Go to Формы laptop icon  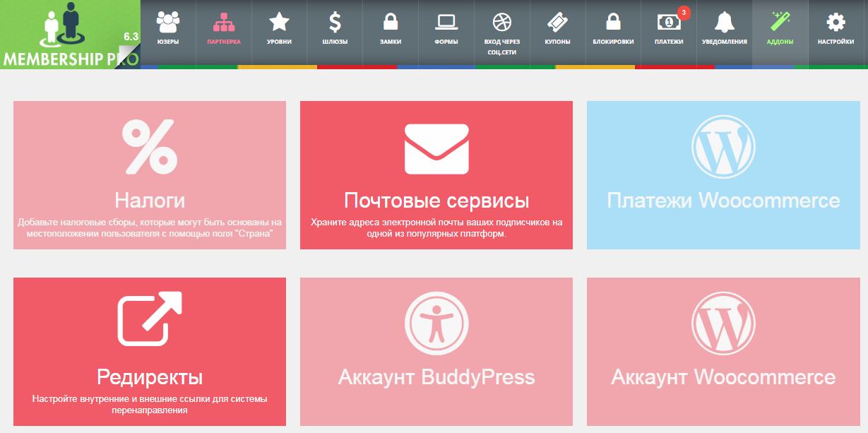[x=446, y=28]
